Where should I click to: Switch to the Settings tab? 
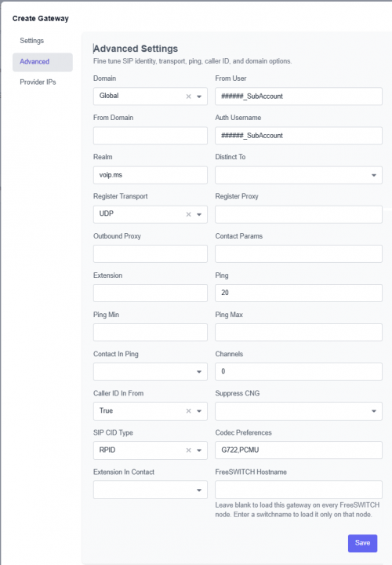pyautogui.click(x=31, y=41)
